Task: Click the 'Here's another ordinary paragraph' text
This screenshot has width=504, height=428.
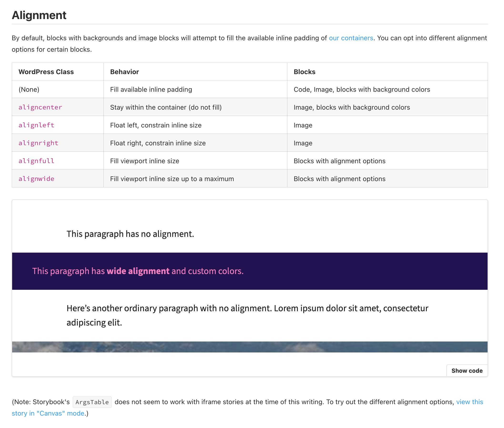Action: point(247,308)
